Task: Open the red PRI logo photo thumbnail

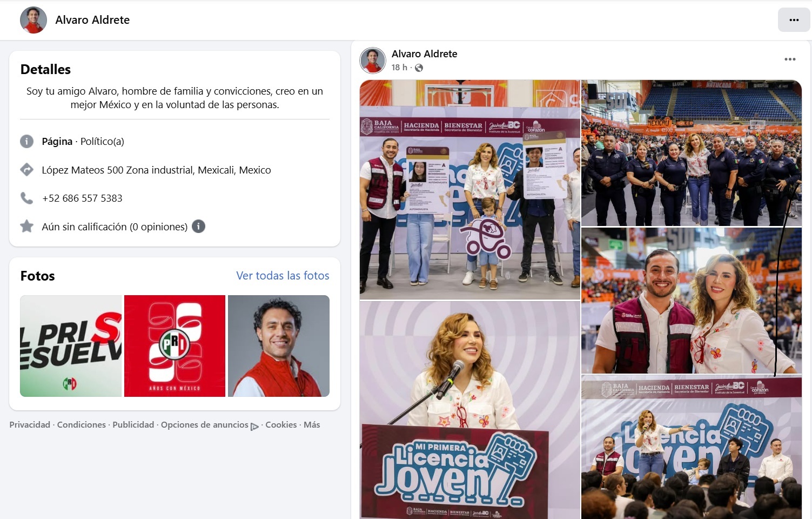Action: pos(175,346)
